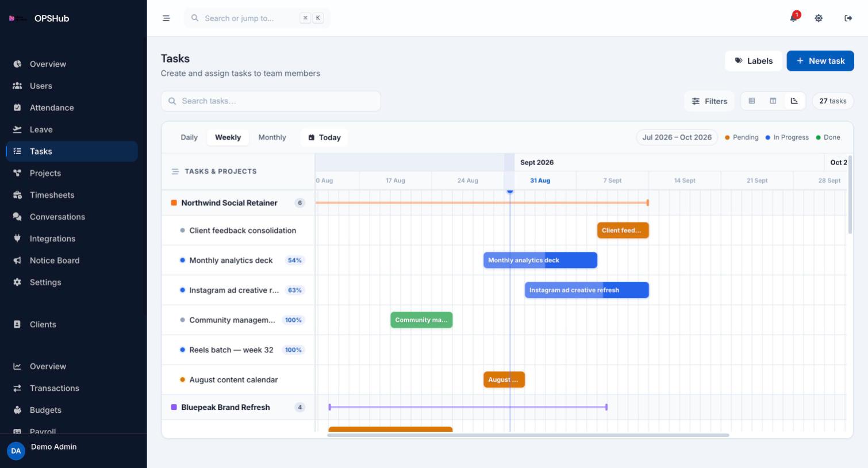
Task: Jump to Today on the timeline
Action: [x=324, y=137]
